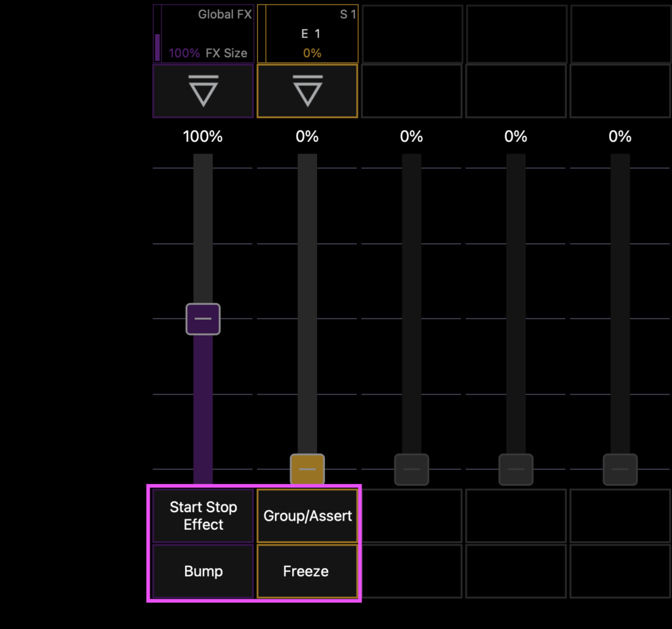
Task: Click the empty fourth fader load cell
Action: (x=516, y=91)
